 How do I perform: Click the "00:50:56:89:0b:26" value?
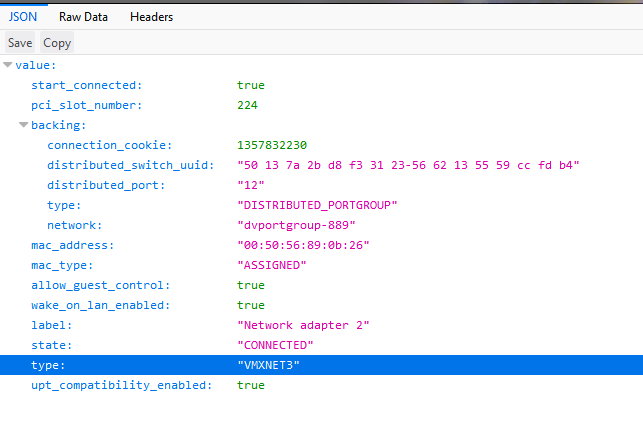click(x=303, y=245)
